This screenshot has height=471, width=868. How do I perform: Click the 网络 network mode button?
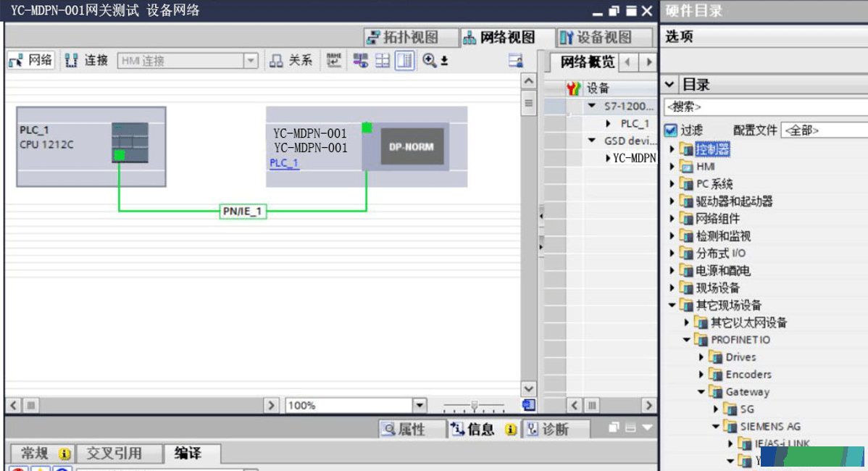point(31,60)
